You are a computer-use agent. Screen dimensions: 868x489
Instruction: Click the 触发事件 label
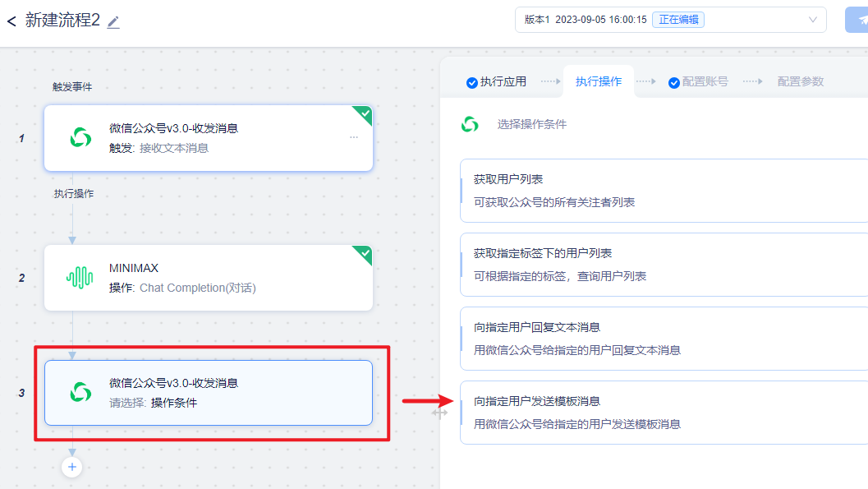(72, 87)
